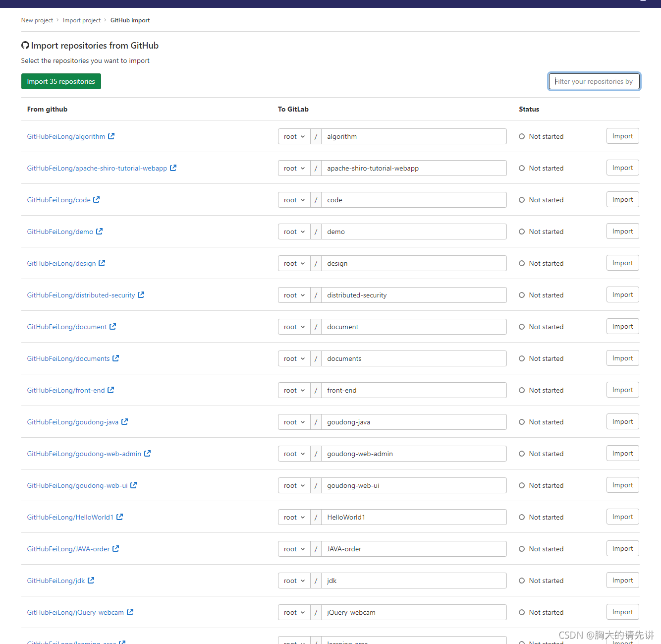Open root namespace dropdown for apache-shiro-tutorial-webapp

tap(294, 168)
